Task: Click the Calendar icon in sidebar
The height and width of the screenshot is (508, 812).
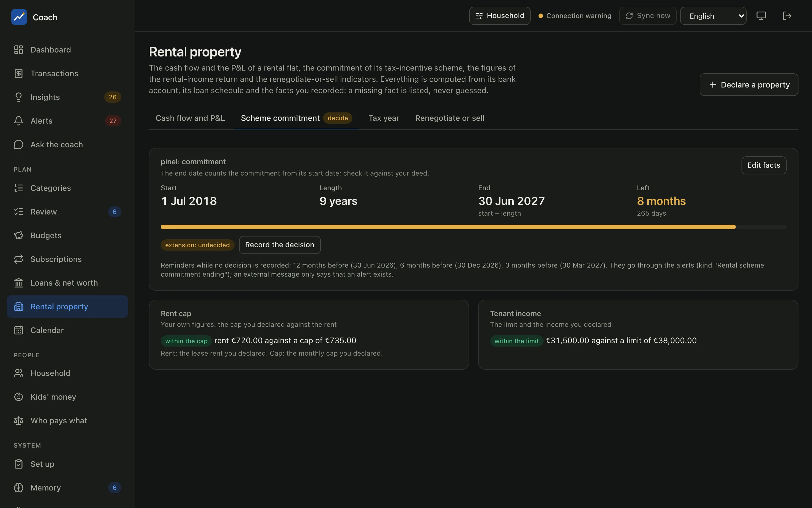Action: click(x=18, y=330)
